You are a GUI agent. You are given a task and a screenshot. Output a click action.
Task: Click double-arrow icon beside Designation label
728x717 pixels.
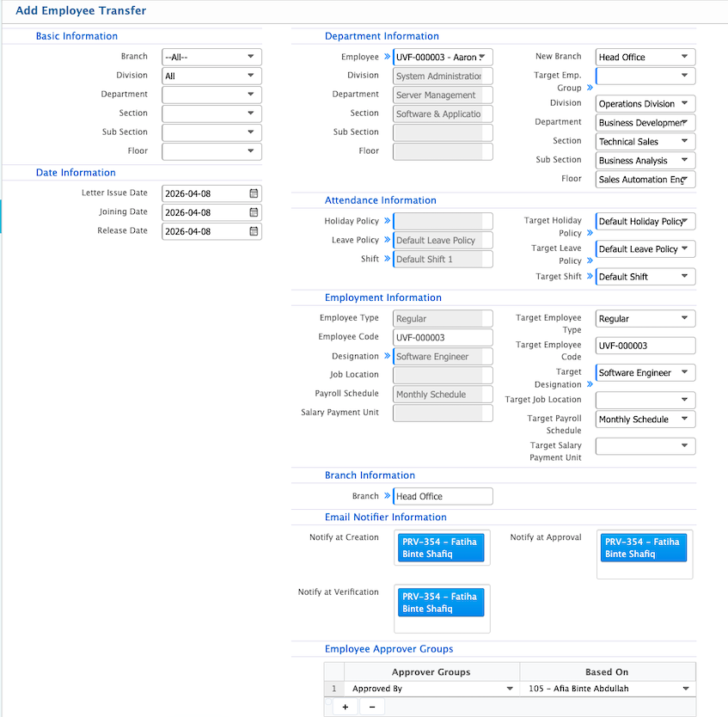coord(387,357)
